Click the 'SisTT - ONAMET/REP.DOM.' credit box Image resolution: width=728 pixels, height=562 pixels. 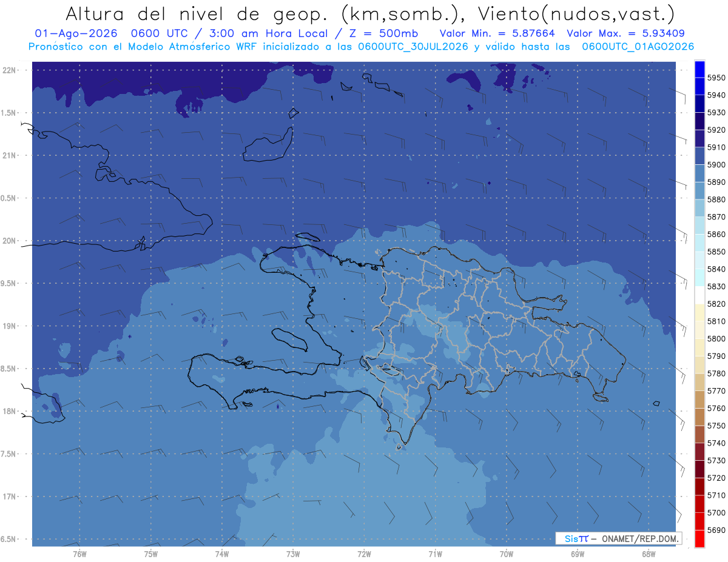[619, 538]
